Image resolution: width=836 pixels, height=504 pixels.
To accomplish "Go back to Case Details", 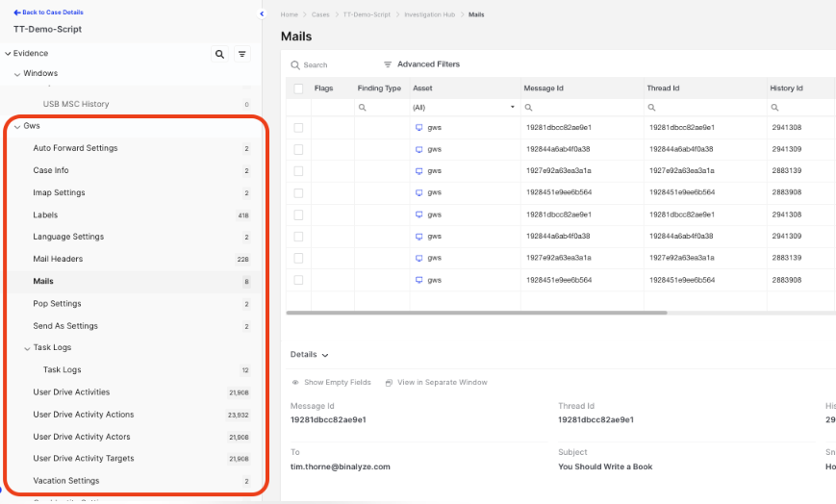I will (48, 13).
